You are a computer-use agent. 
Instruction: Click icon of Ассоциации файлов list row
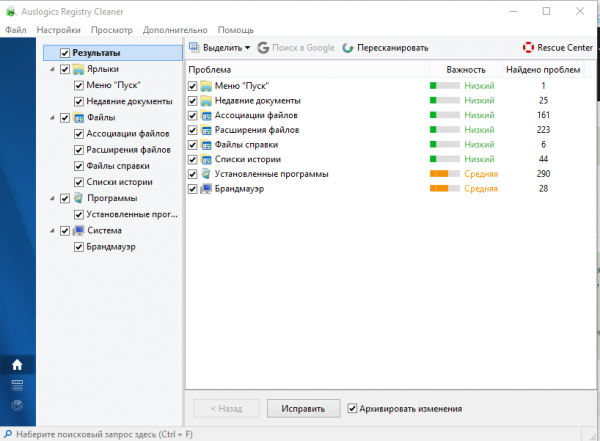[x=206, y=115]
